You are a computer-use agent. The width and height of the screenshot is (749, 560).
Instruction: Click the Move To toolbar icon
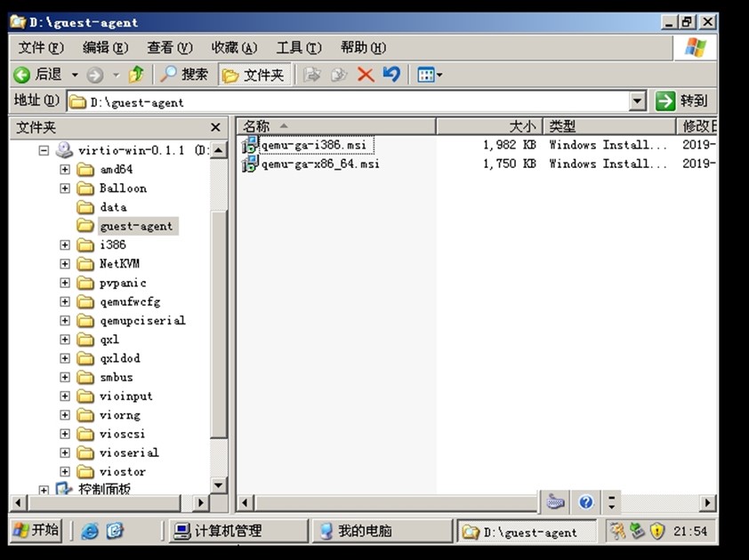(x=312, y=75)
